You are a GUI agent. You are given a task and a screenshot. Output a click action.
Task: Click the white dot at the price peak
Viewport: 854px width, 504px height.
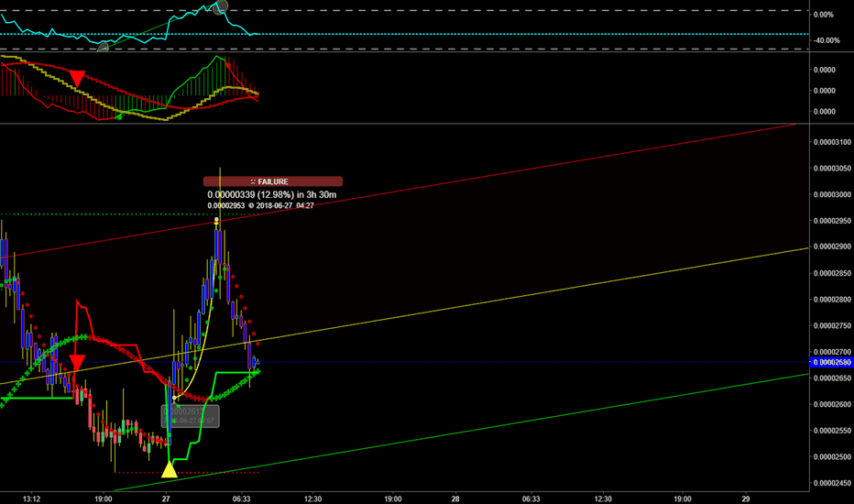pos(216,220)
